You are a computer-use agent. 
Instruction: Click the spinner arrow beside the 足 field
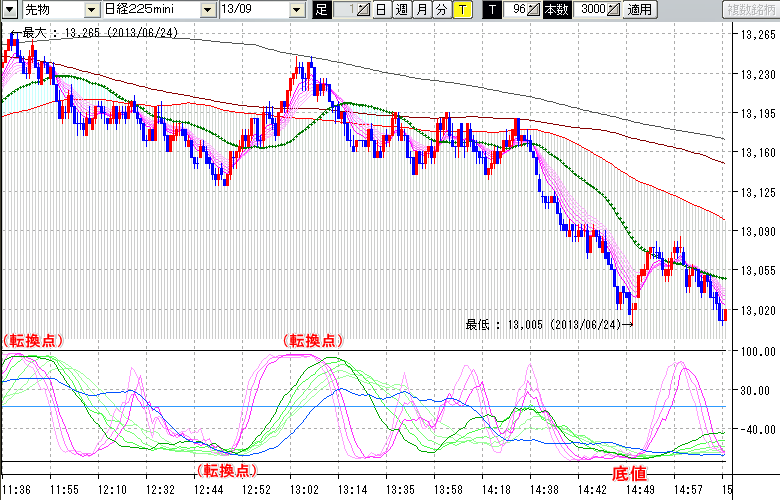click(362, 10)
